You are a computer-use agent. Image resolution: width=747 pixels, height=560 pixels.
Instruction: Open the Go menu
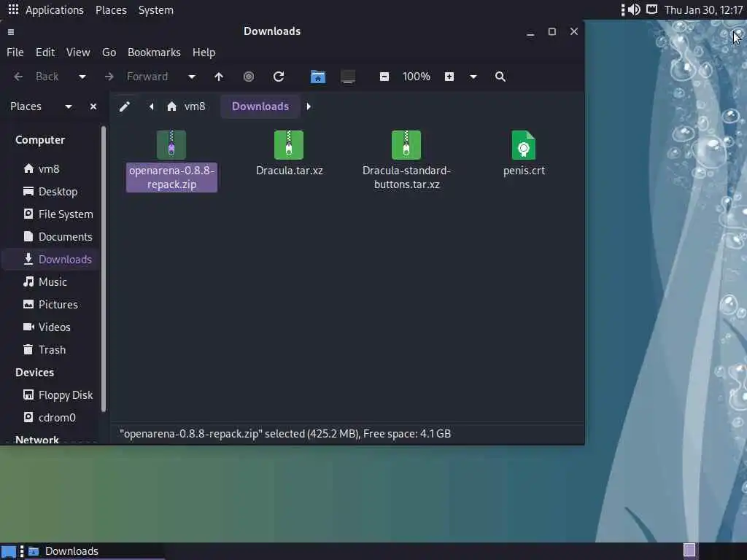click(x=109, y=52)
